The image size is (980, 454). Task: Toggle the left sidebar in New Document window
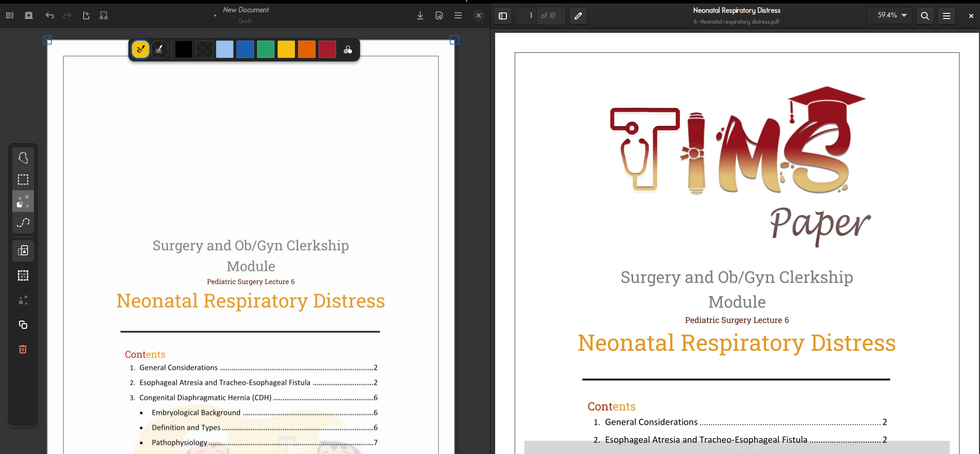click(10, 15)
